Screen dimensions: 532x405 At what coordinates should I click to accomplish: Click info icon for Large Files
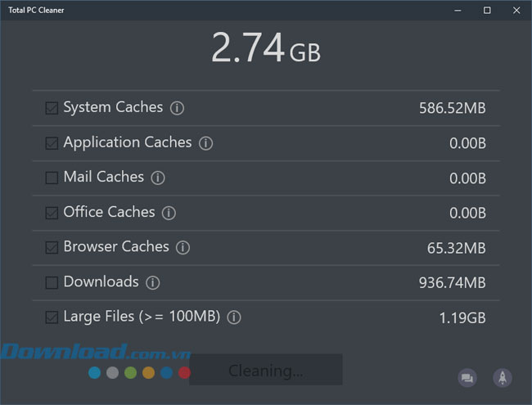pos(234,317)
